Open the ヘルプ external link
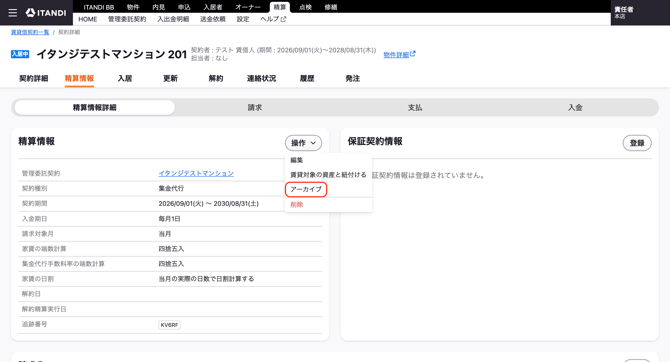The height and width of the screenshot is (362, 670). click(273, 19)
